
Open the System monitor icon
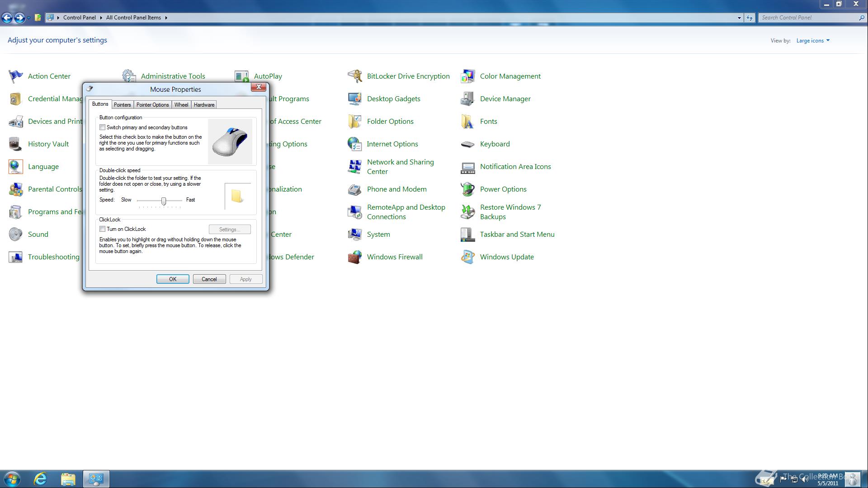coord(355,234)
